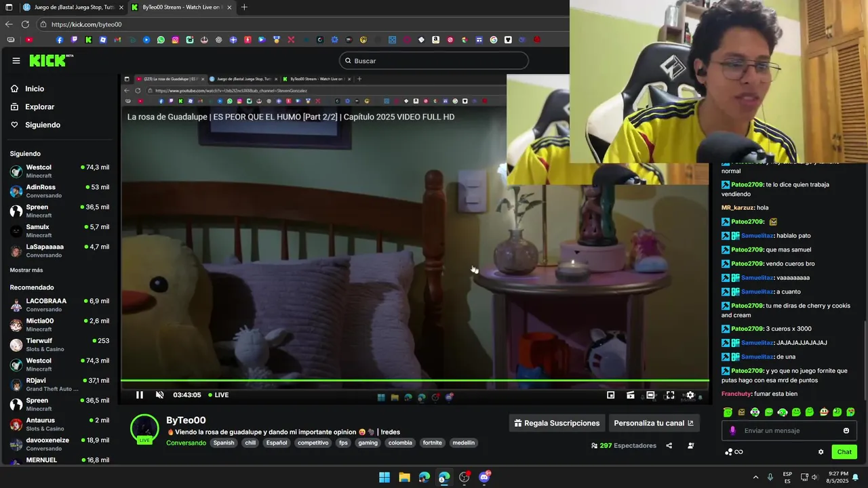Screen dimensions: 868x488
Task: Go to Inicio in the sidebar
Action: (35, 89)
